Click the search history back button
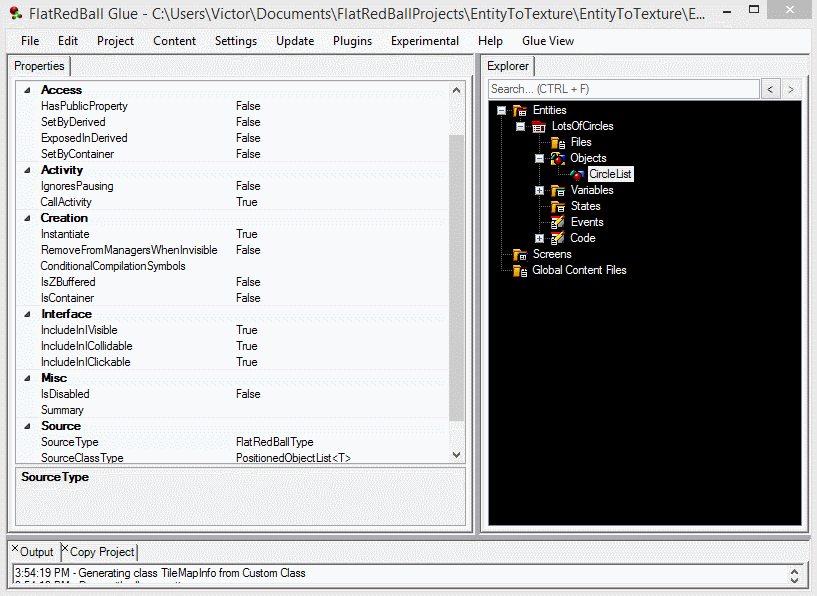 pos(770,88)
